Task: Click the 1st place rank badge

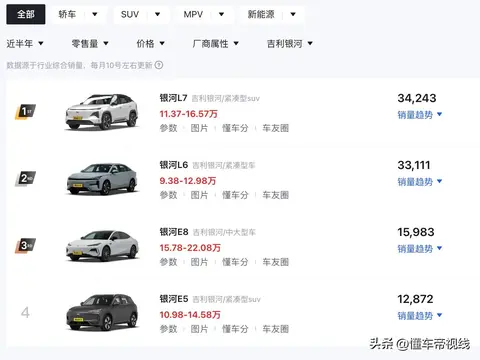Action: click(x=25, y=112)
